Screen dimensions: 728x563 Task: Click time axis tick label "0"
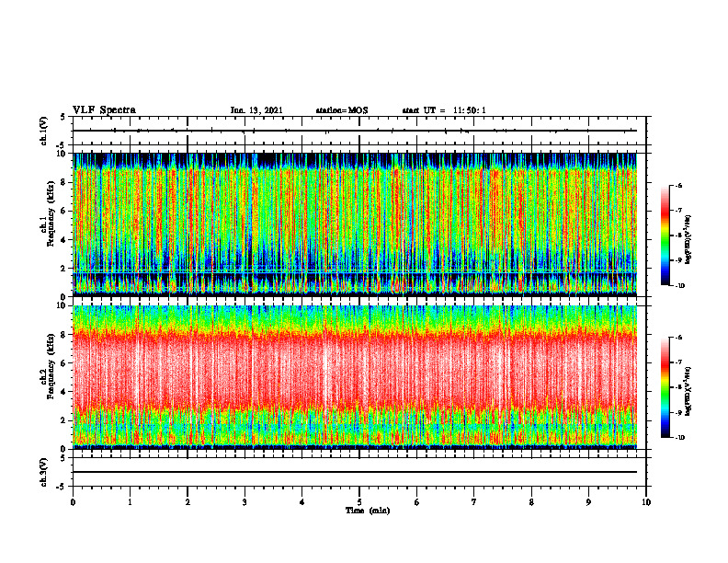[x=73, y=502]
